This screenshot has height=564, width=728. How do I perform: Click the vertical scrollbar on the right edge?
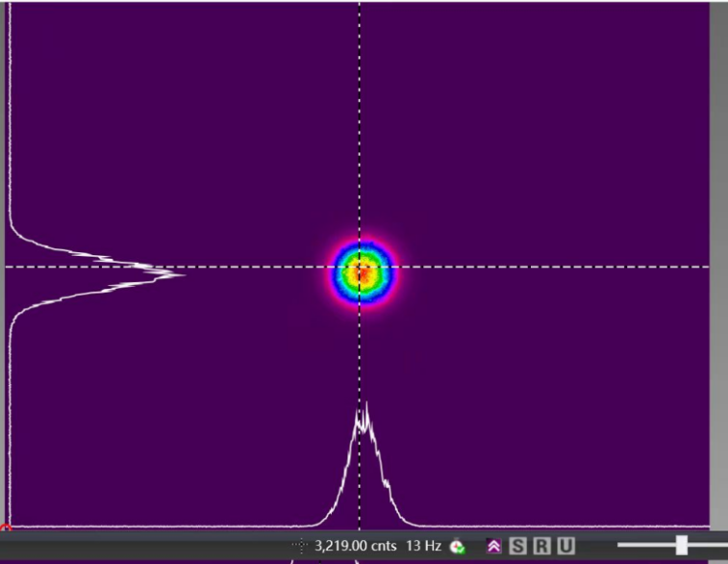point(718,260)
